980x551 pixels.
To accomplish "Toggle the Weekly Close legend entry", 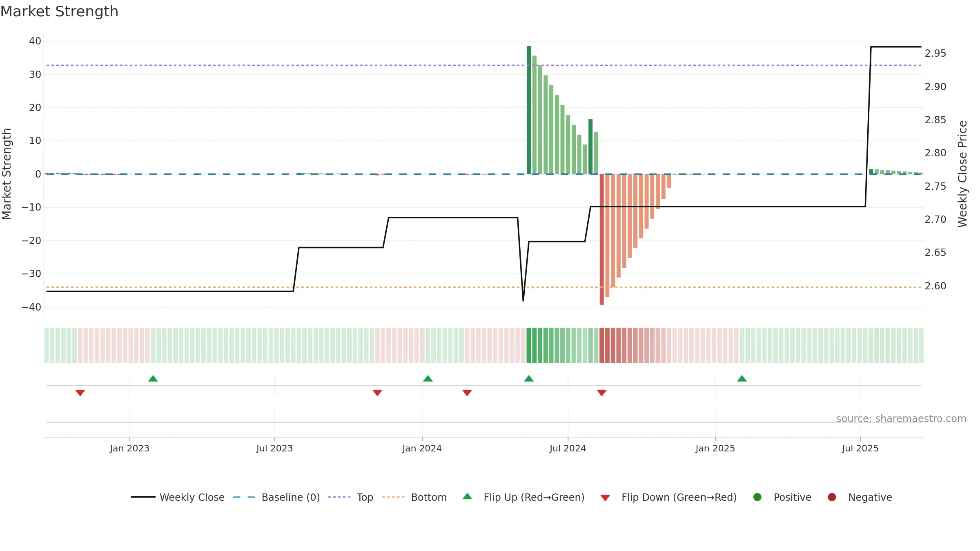I will 178,497.
